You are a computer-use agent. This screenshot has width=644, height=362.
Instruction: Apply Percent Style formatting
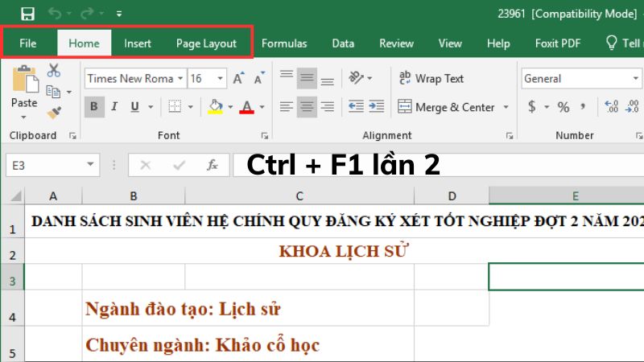click(x=563, y=107)
